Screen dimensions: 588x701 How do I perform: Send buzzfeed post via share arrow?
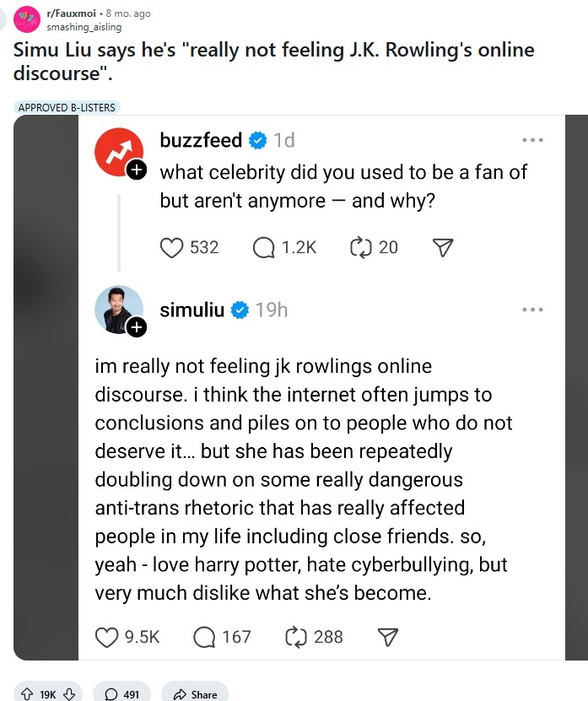click(443, 247)
